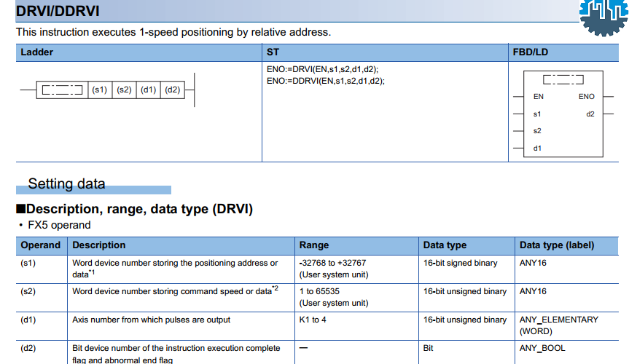The width and height of the screenshot is (629, 364).
Task: Click the d2 output pin in FBD block
Action: tap(590, 114)
